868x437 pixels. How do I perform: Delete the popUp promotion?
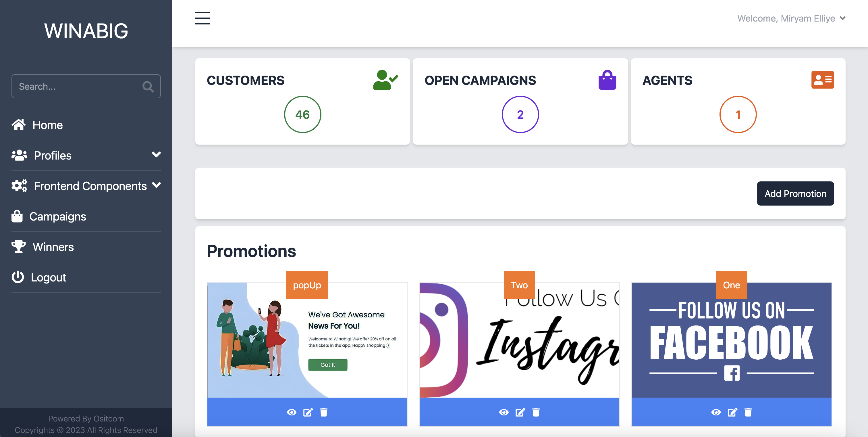click(324, 412)
